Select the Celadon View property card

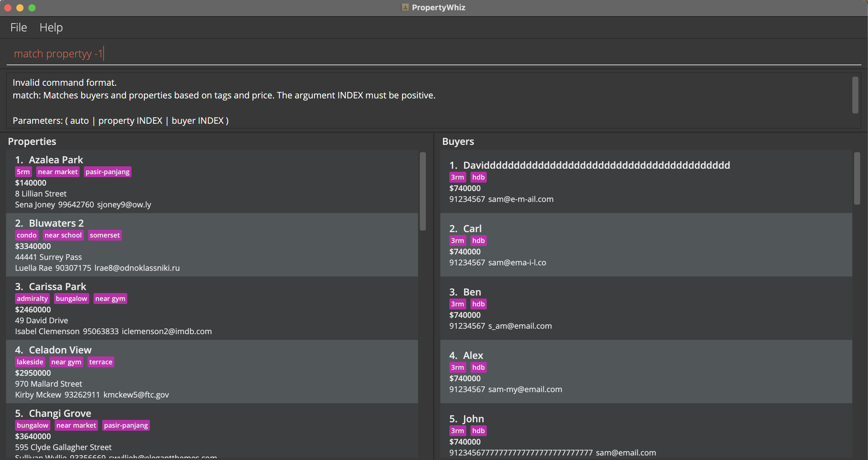(x=212, y=372)
